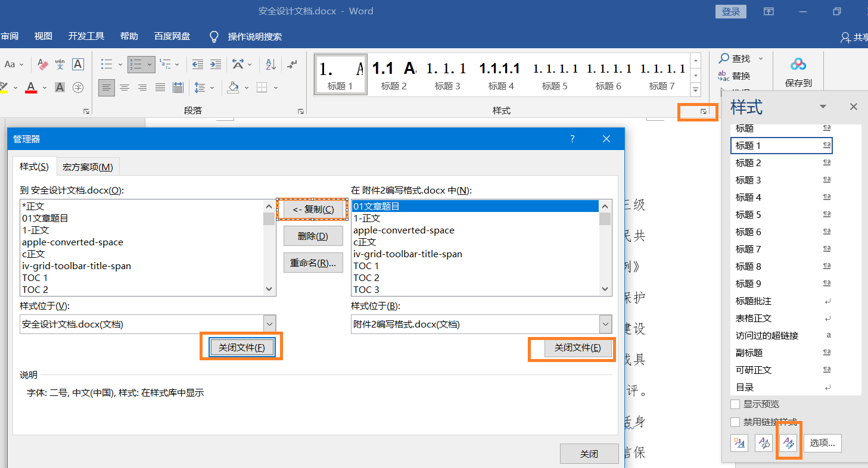Apply bullet list formatting
Viewport: 868px width, 468px height.
pyautogui.click(x=107, y=64)
